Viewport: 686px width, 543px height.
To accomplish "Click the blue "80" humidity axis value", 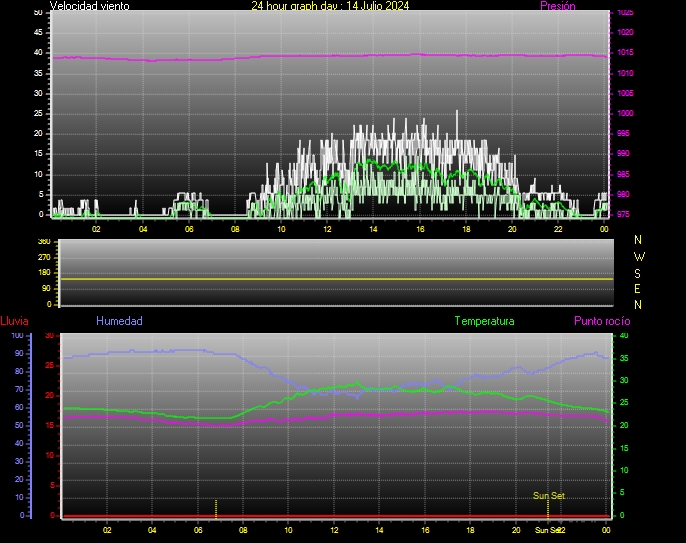I will pos(19,371).
